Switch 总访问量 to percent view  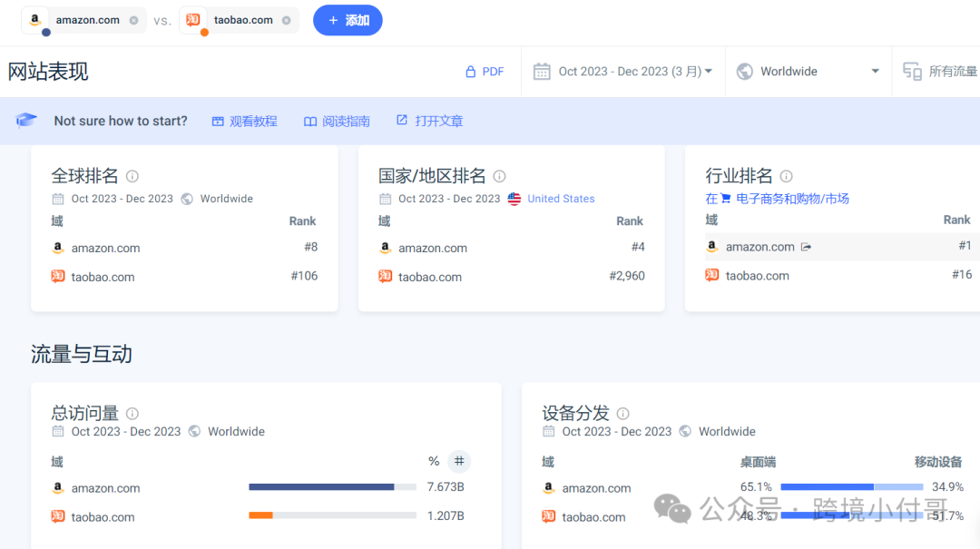[434, 462]
